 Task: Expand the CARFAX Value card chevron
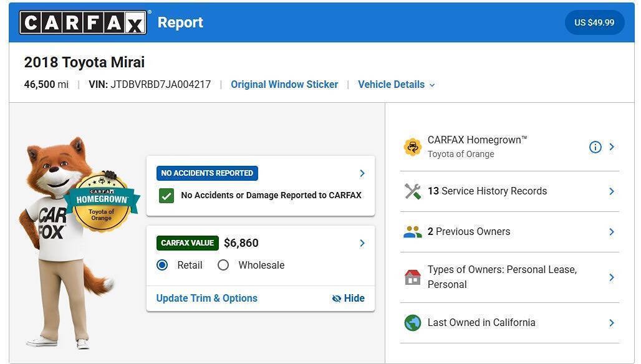(x=362, y=243)
